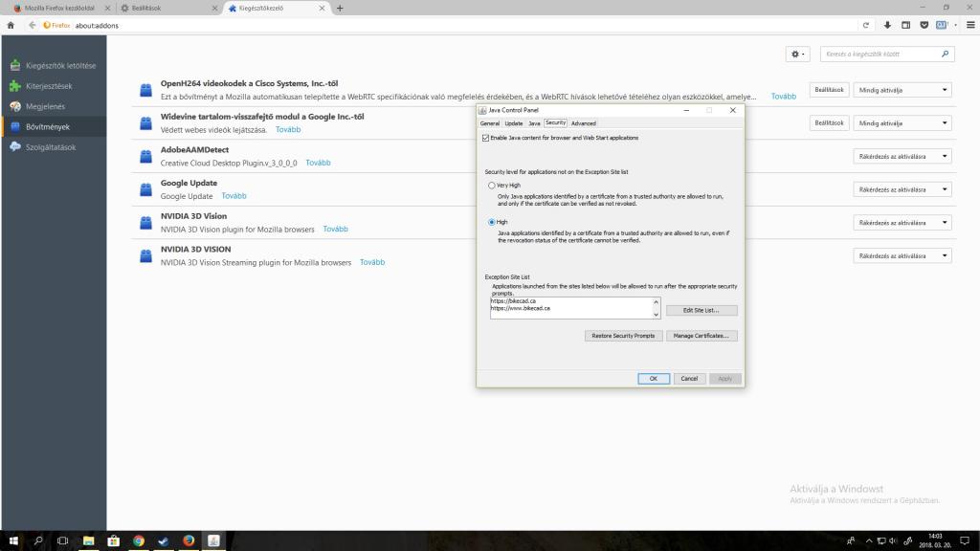
Task: Click the reload page icon
Action: [867, 25]
